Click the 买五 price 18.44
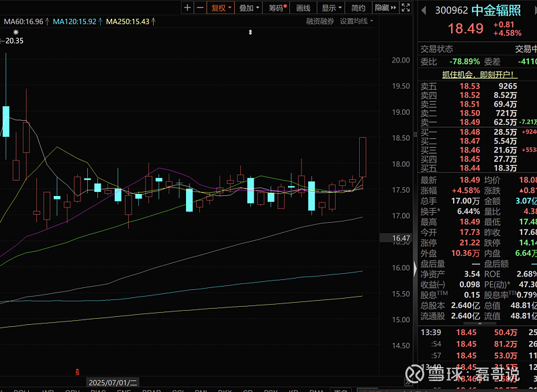 [x=470, y=168]
